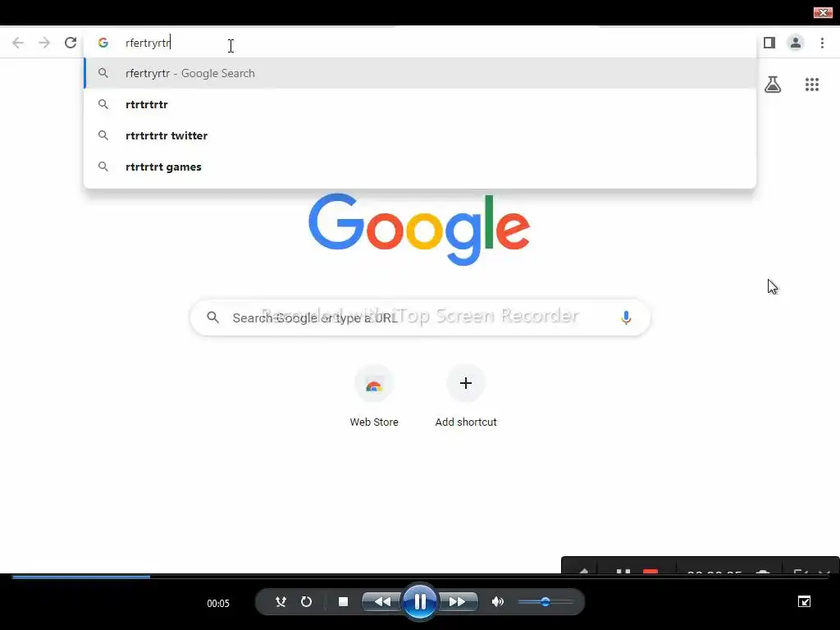Click the 'Search Google or type a URL' box
Screen dimensions: 840x630
point(420,317)
